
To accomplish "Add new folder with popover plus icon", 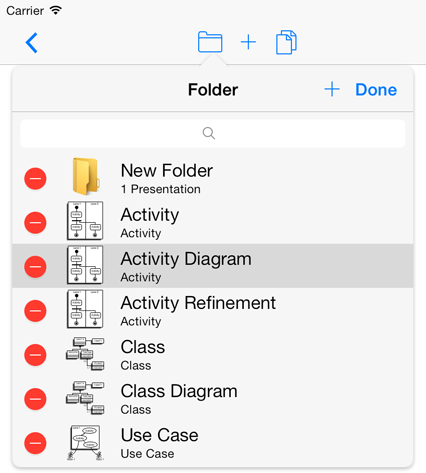I will click(x=332, y=89).
